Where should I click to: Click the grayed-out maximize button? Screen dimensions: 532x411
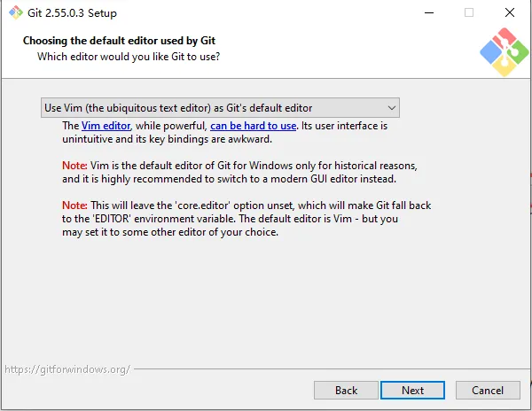point(469,13)
